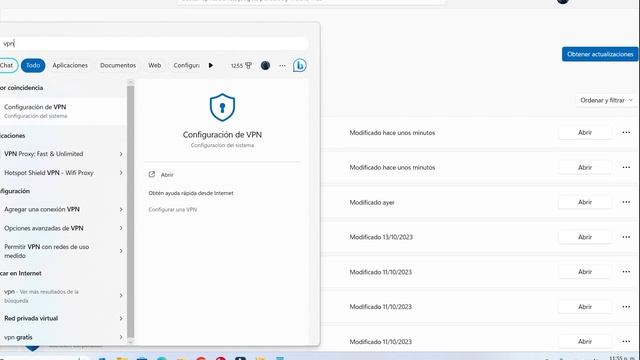Select 'Hotspot Shield VPN - Wifi Proxy' result
The image size is (640, 360).
tap(63, 173)
